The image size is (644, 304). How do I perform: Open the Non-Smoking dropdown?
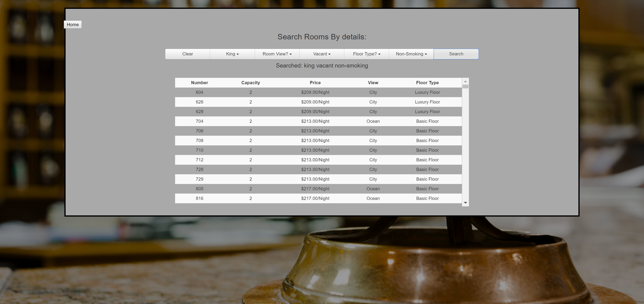point(411,54)
